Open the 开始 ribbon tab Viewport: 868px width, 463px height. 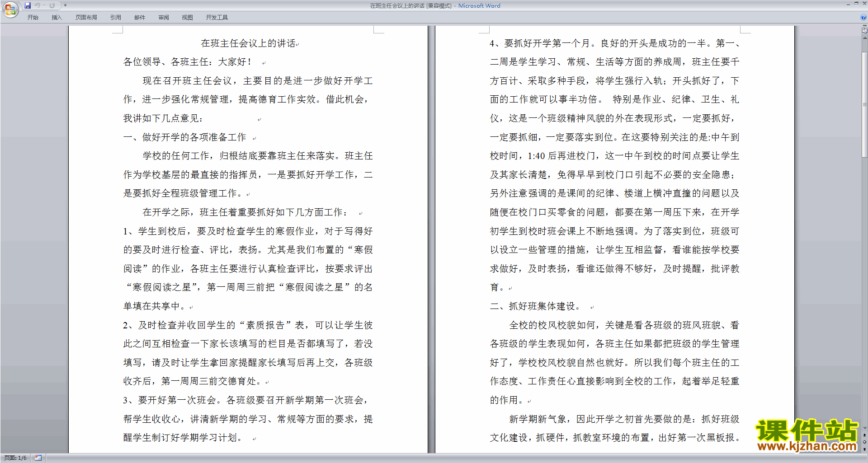(33, 18)
